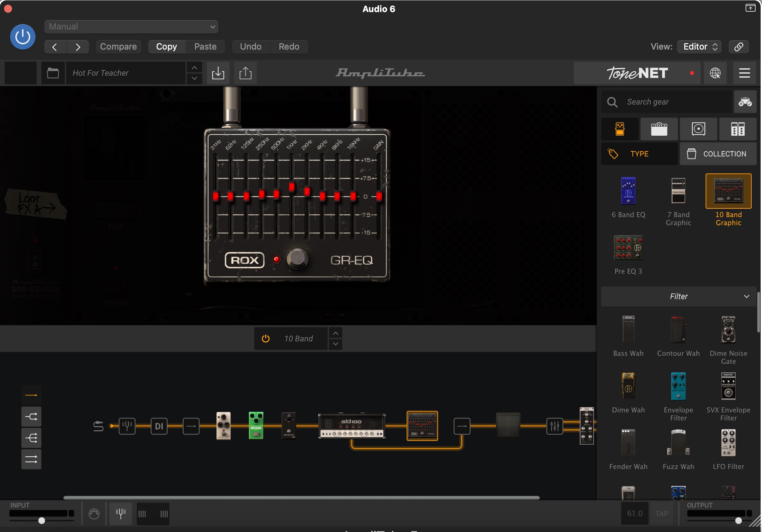Select the green overdrive pedal in chain
This screenshot has height=532, width=762.
coord(256,425)
